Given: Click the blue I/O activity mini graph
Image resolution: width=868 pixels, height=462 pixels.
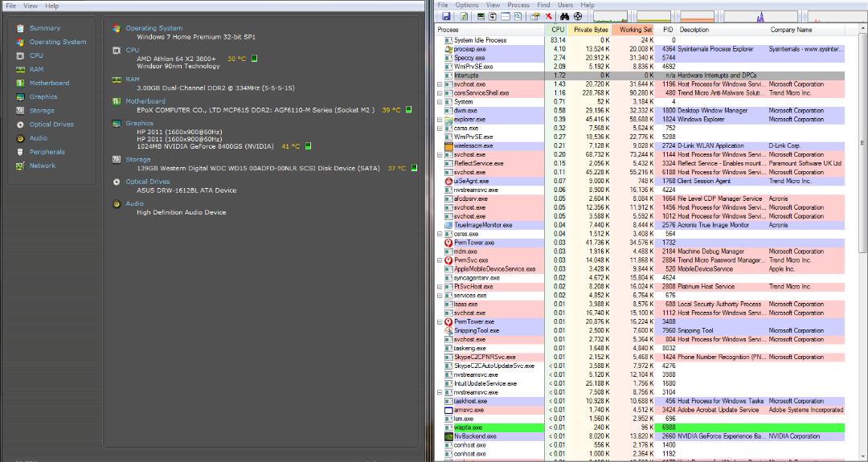Looking at the screenshot, I should point(761,17).
